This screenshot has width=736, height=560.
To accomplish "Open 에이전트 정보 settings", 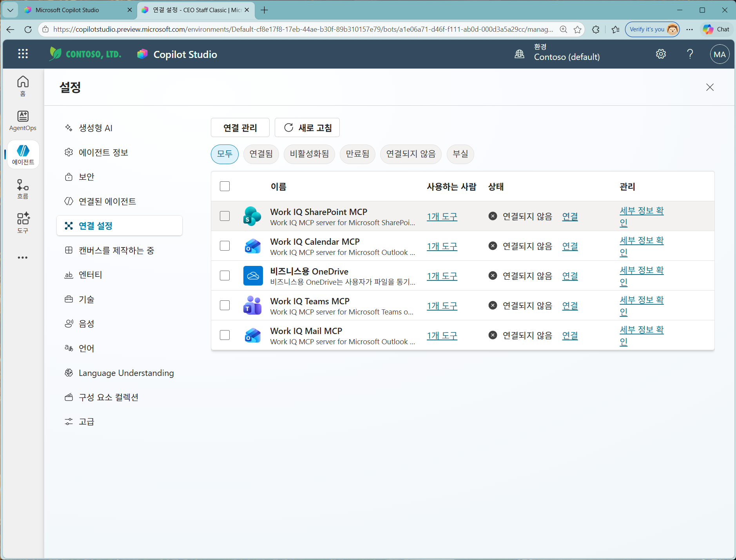I will (120, 152).
